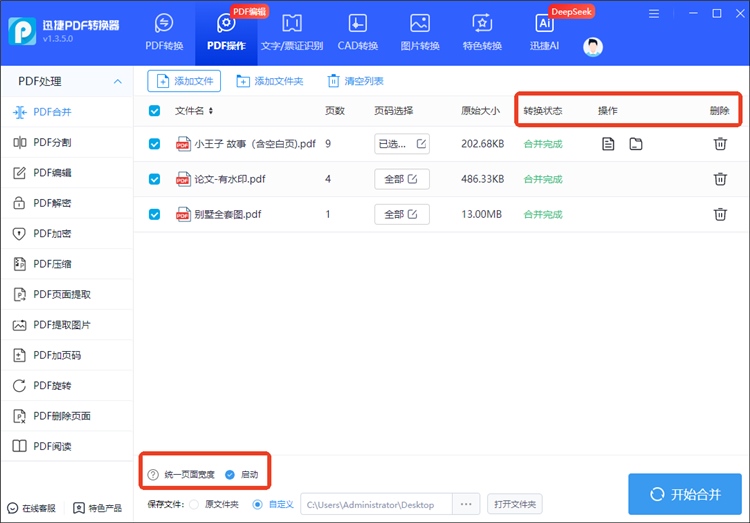The width and height of the screenshot is (750, 523).
Task: Select PDF提取图片 in the sidebar
Action: click(x=67, y=325)
